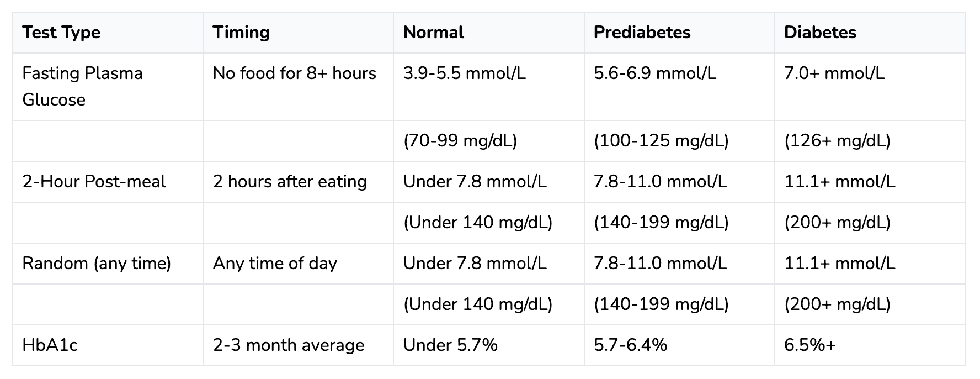
Task: Click the 5.6-6.9 mmol/L value
Action: coord(655,73)
